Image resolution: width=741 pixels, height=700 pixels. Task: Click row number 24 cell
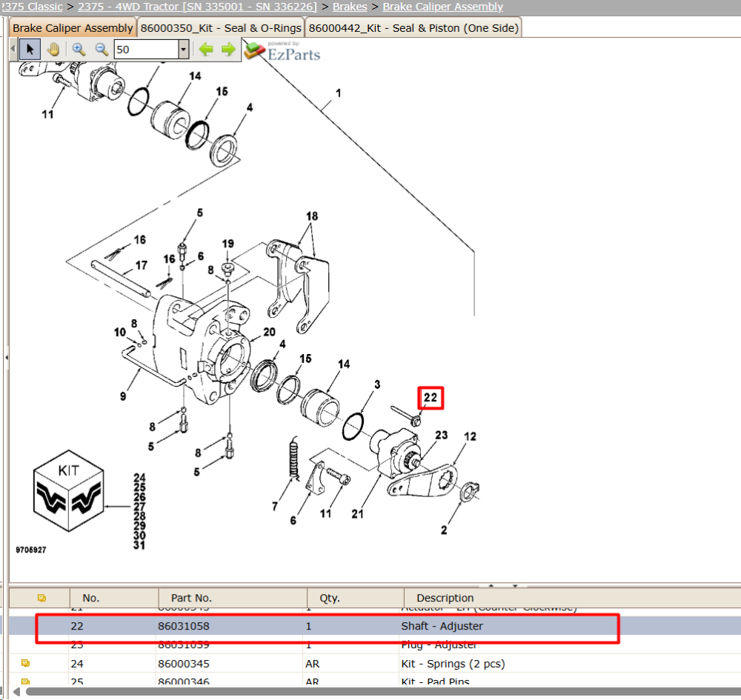(77, 664)
